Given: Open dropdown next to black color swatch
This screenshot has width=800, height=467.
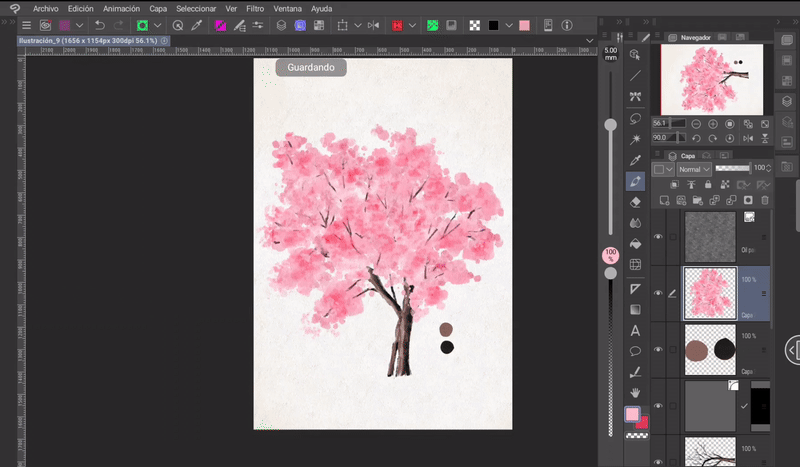Looking at the screenshot, I should click(509, 25).
